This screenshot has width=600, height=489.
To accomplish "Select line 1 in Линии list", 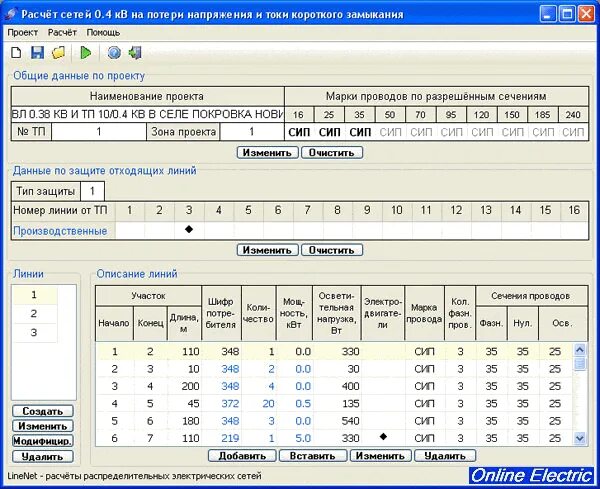I will 34,295.
